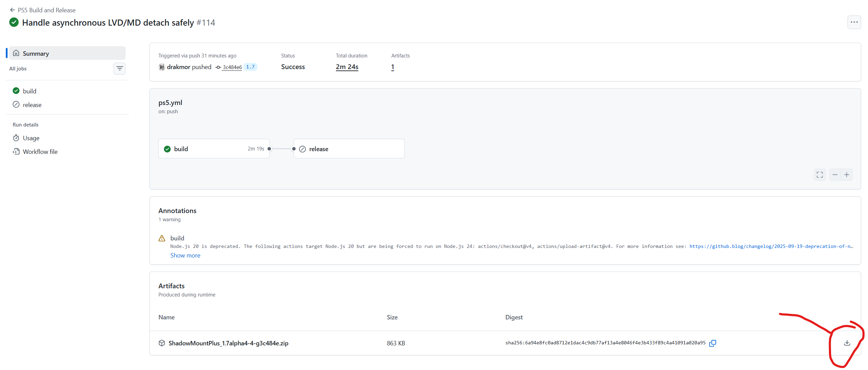Image resolution: width=868 pixels, height=370 pixels.
Task: Open ShadowMountPlus_1.7alpha4-4-g3c484e.zip artifact
Action: point(228,343)
